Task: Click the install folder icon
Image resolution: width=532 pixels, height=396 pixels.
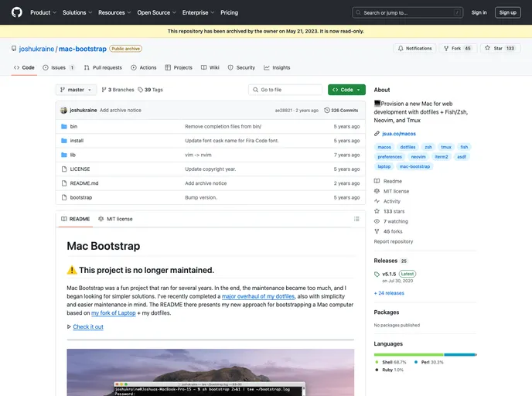Action: 63,141
